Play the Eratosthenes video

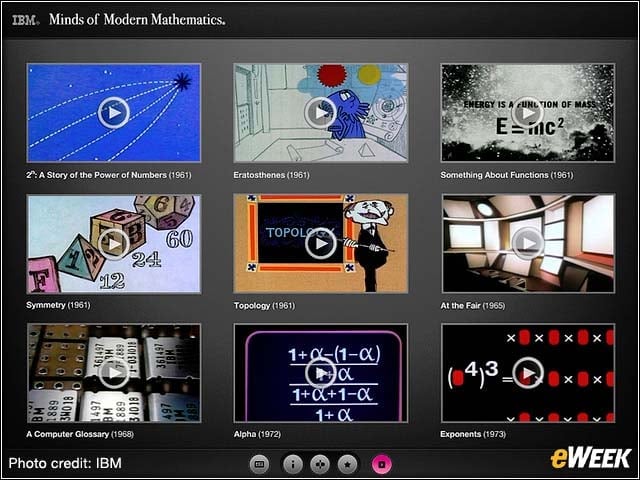(320, 113)
